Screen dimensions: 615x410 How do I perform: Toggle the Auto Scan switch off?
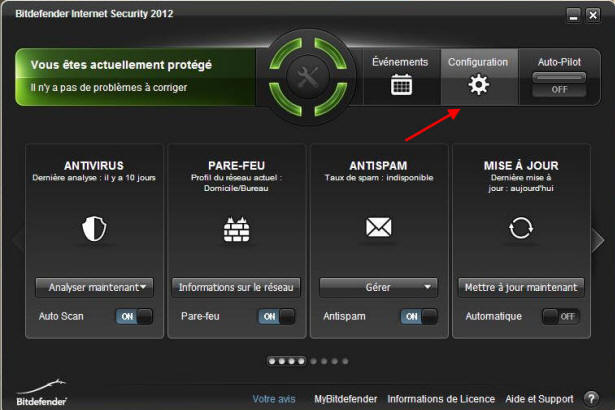pyautogui.click(x=134, y=316)
